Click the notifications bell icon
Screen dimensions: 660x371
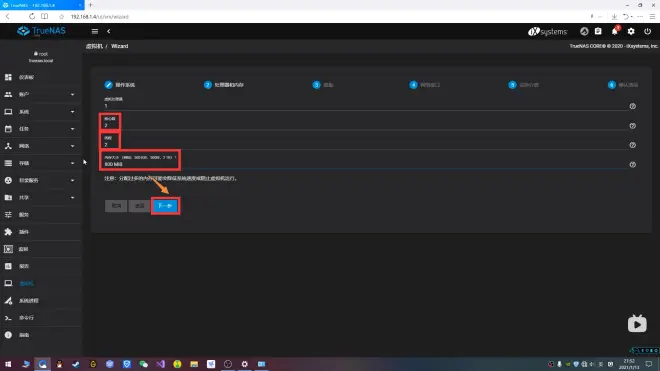click(x=615, y=31)
